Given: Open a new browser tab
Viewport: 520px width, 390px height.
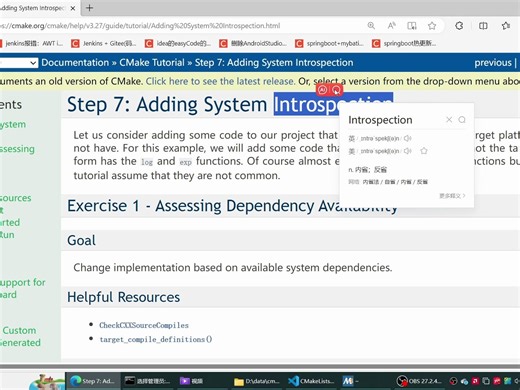Looking at the screenshot, I should point(89,8).
